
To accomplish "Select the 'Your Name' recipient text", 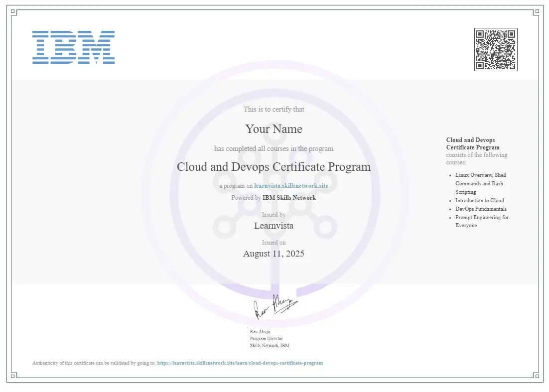I will tap(274, 129).
